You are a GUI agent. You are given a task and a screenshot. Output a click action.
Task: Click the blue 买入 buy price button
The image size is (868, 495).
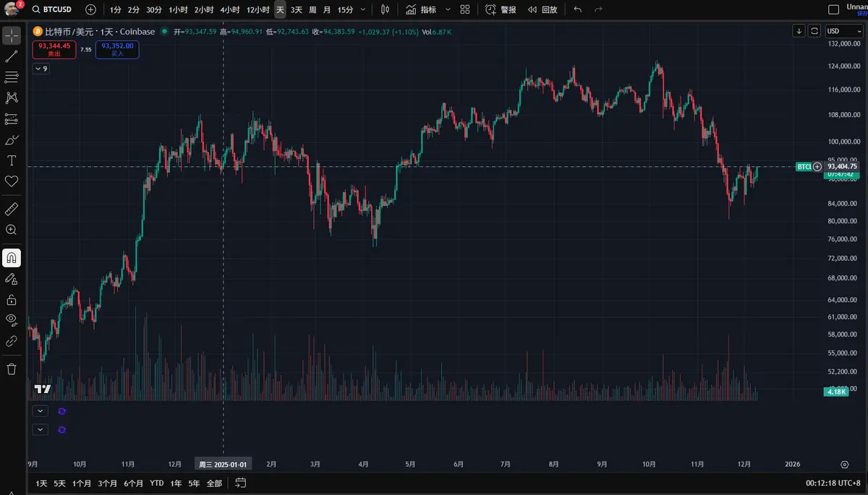click(x=117, y=49)
